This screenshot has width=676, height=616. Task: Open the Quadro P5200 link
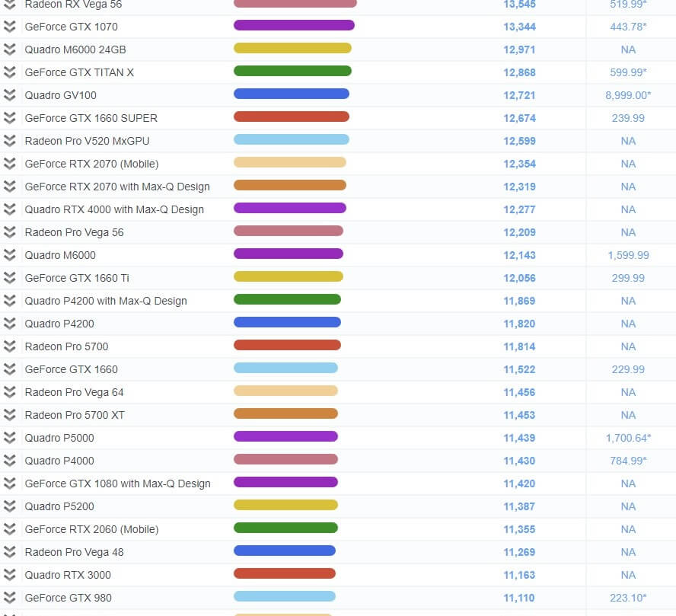click(59, 506)
